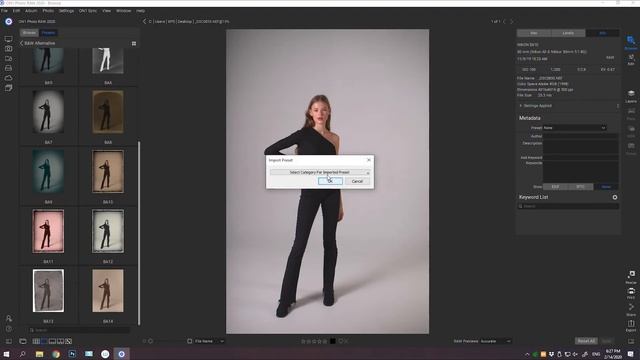Select the BA8 preset thumbnail
Viewport: 640px width, 360px height.
(x=108, y=112)
